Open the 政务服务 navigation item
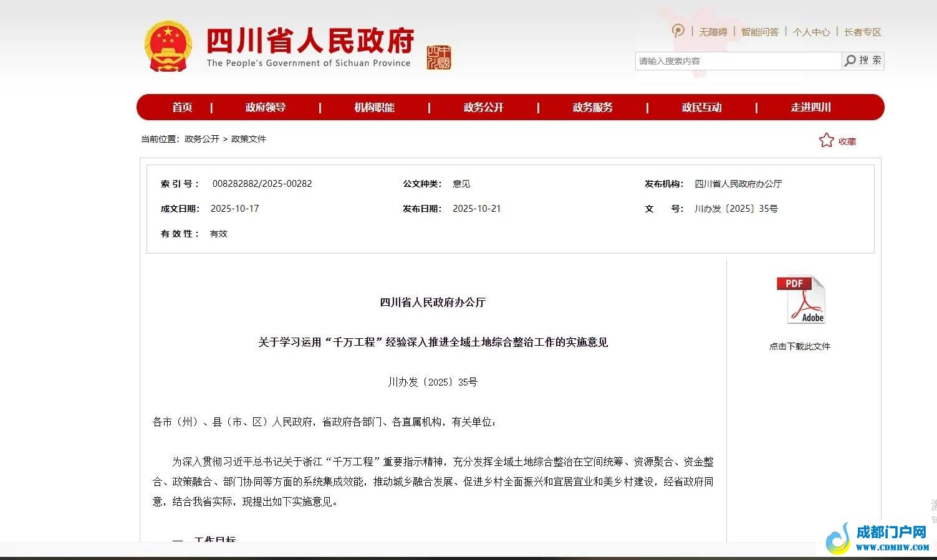This screenshot has height=560, width=937. click(x=592, y=107)
